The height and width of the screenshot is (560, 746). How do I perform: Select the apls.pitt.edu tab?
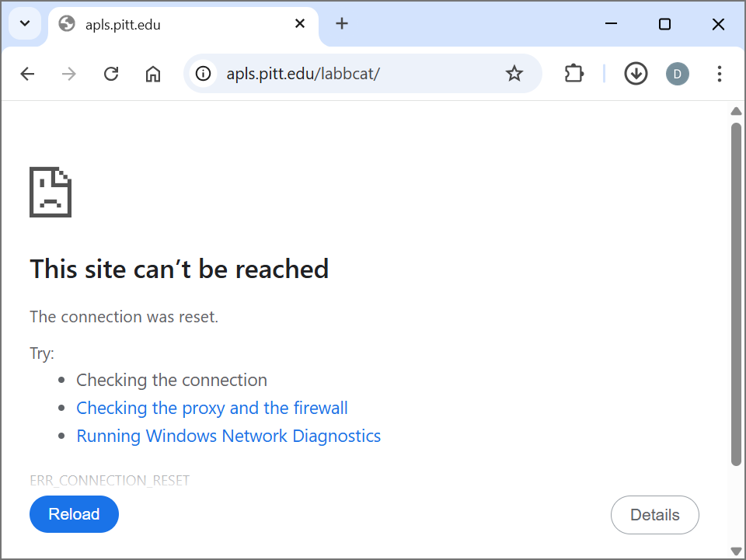(x=183, y=24)
